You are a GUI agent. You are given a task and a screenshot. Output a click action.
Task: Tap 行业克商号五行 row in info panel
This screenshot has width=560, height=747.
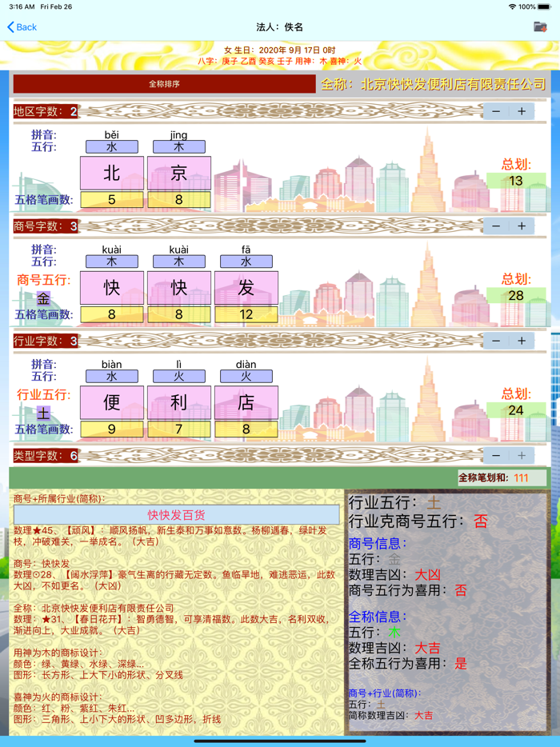pyautogui.click(x=418, y=521)
